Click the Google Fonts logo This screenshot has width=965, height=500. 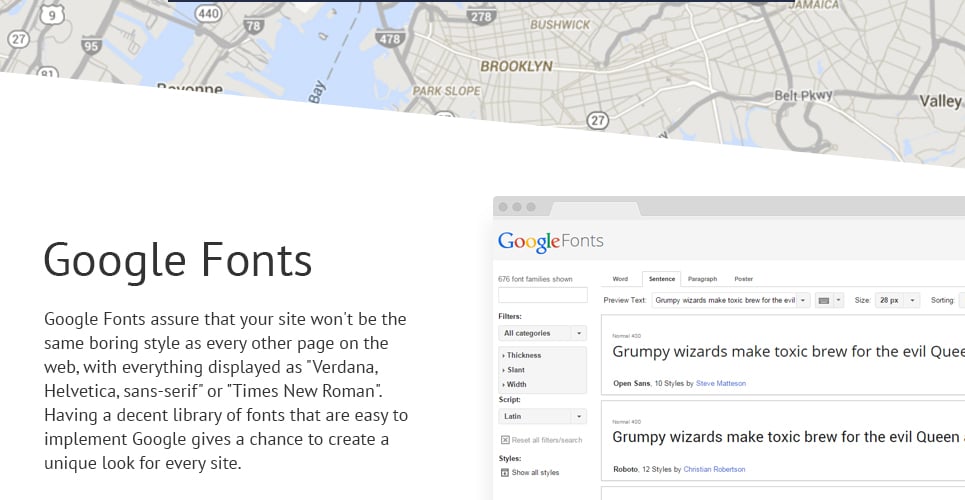pos(550,241)
